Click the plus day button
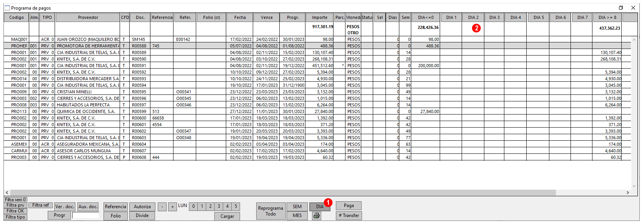644x224 pixels. pos(172,207)
